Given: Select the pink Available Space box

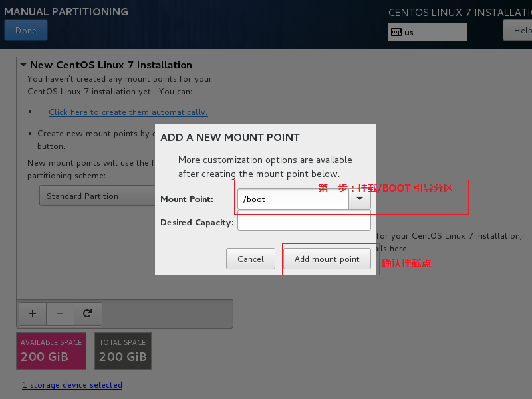Looking at the screenshot, I should pos(51,351).
